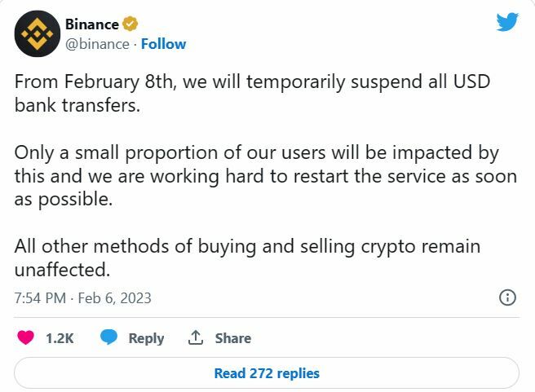Image resolution: width=535 pixels, height=392 pixels.
Task: Click the 1.2K likes count
Action: tap(60, 338)
